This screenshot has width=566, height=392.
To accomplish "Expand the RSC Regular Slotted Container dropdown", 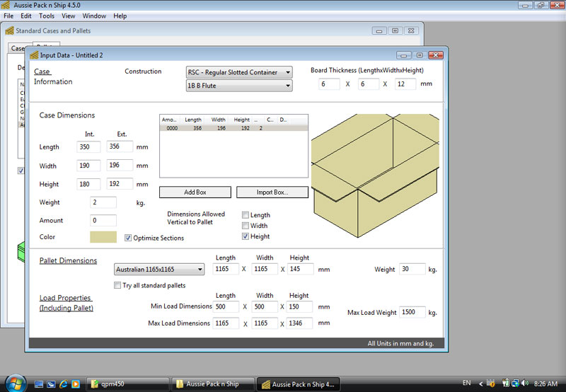I will click(239, 72).
